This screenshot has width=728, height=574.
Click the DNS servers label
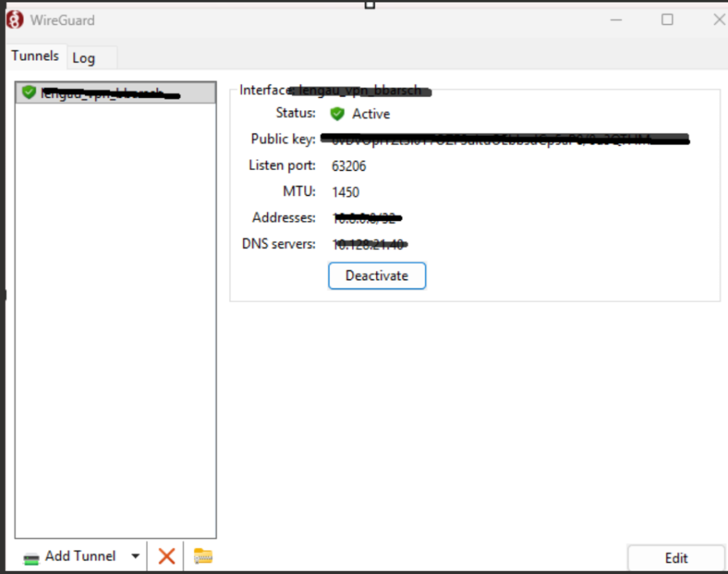tap(278, 244)
